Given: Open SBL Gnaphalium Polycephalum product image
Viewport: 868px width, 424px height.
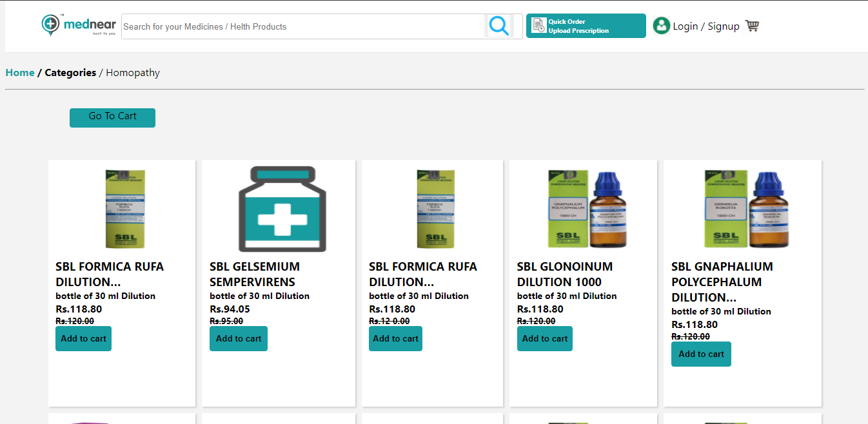Looking at the screenshot, I should point(745,209).
